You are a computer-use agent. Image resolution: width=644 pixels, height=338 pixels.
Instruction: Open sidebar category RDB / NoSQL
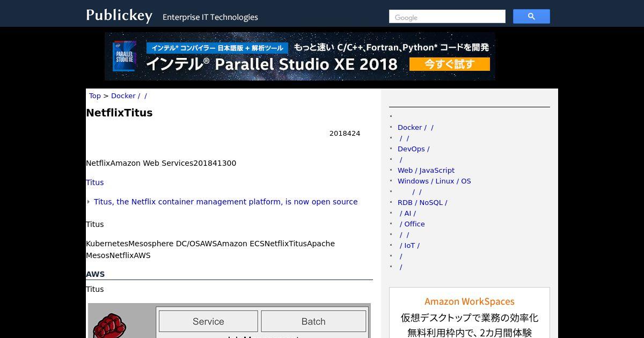click(422, 202)
